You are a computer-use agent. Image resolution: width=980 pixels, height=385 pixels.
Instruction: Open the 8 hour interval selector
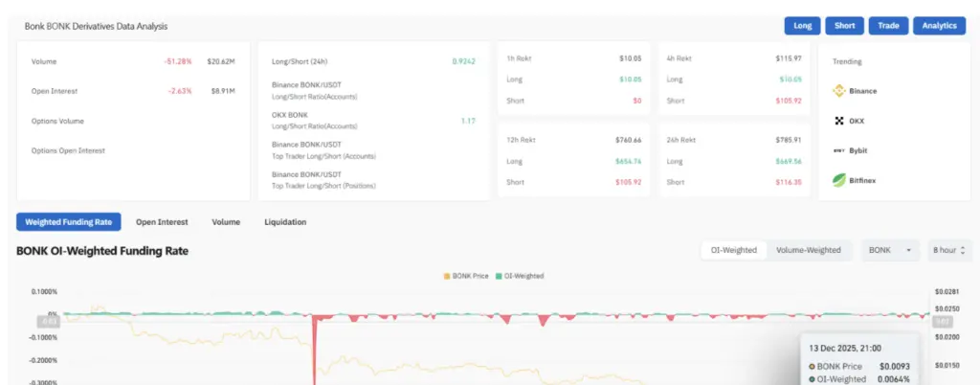pyautogui.click(x=949, y=250)
